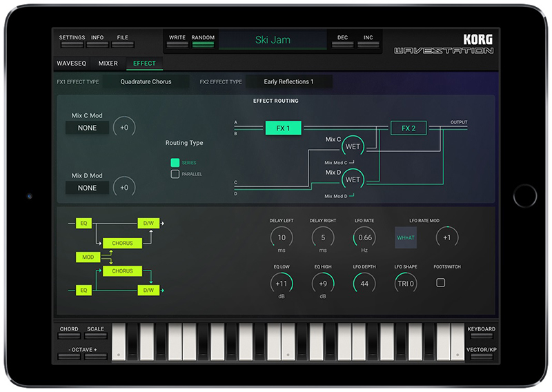This screenshot has width=552, height=392.
Task: Open FX1 effect type Quadrature Chorus
Action: [146, 81]
